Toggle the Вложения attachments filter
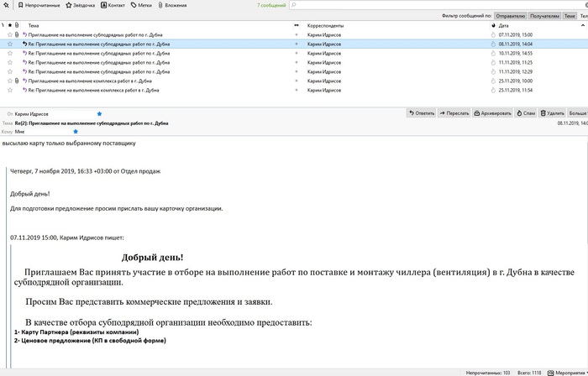This screenshot has height=376, width=588. tap(172, 5)
